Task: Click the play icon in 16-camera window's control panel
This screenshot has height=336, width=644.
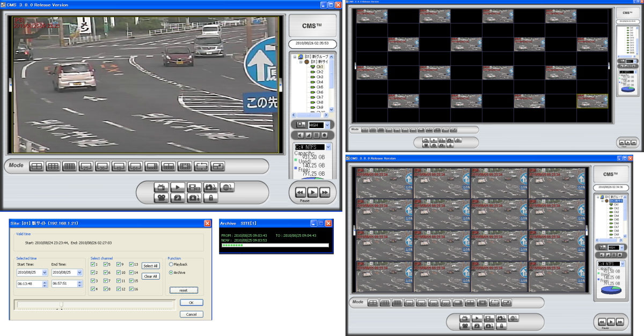Action: (x=477, y=318)
